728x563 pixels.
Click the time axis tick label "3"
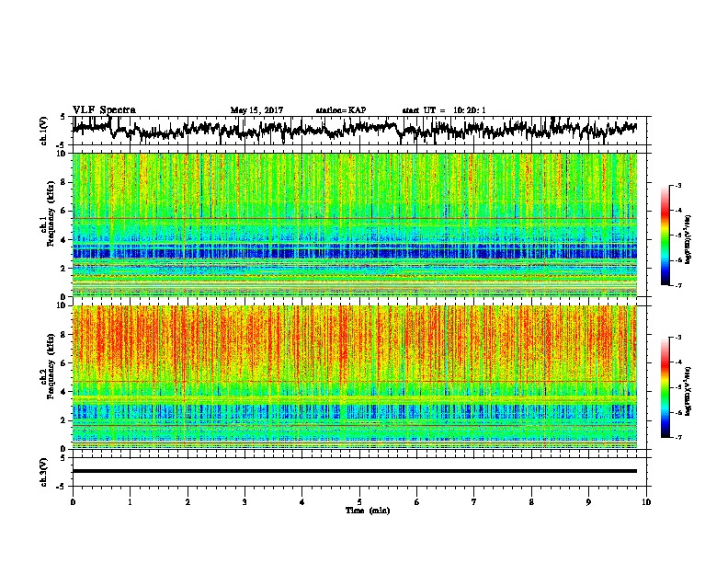245,502
